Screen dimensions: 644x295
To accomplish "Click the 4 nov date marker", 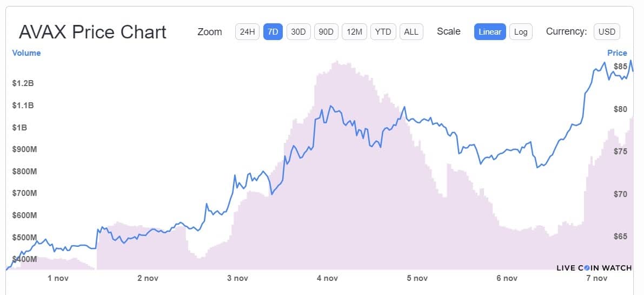I will point(327,278).
